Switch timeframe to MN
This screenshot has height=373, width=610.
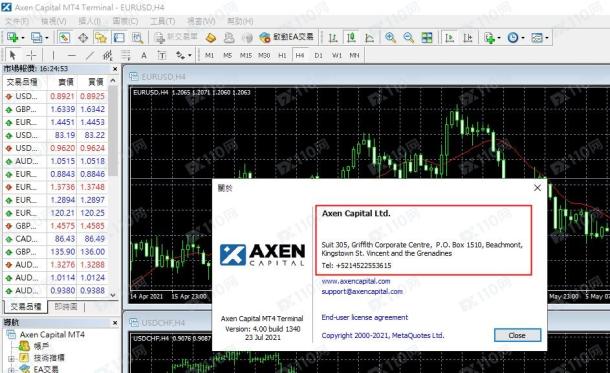pyautogui.click(x=354, y=55)
